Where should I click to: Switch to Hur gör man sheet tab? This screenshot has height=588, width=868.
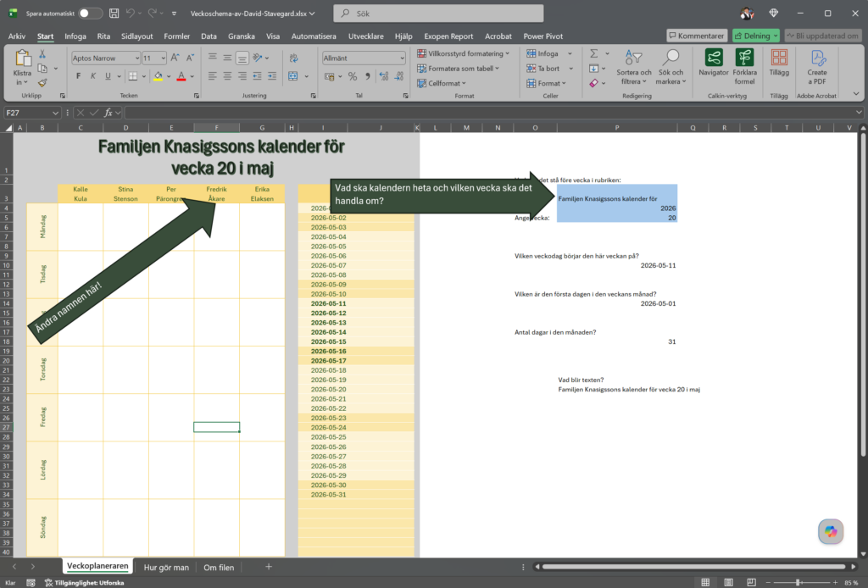[x=166, y=567]
